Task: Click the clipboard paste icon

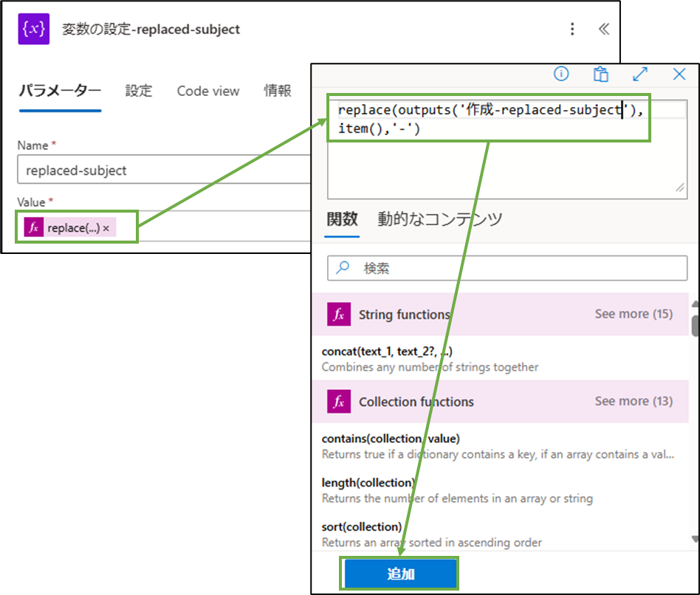Action: click(x=601, y=74)
